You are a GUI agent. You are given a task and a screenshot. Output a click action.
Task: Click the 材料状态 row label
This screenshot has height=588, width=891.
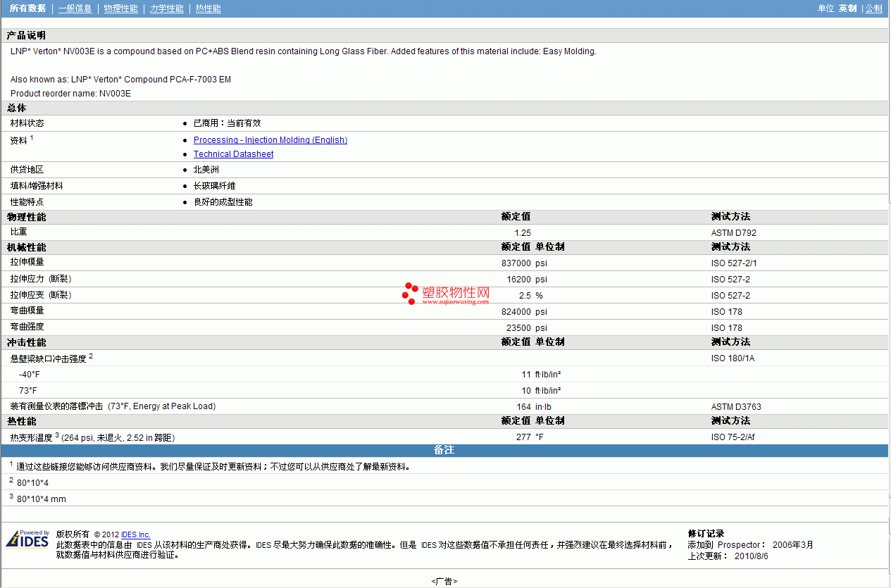point(27,123)
